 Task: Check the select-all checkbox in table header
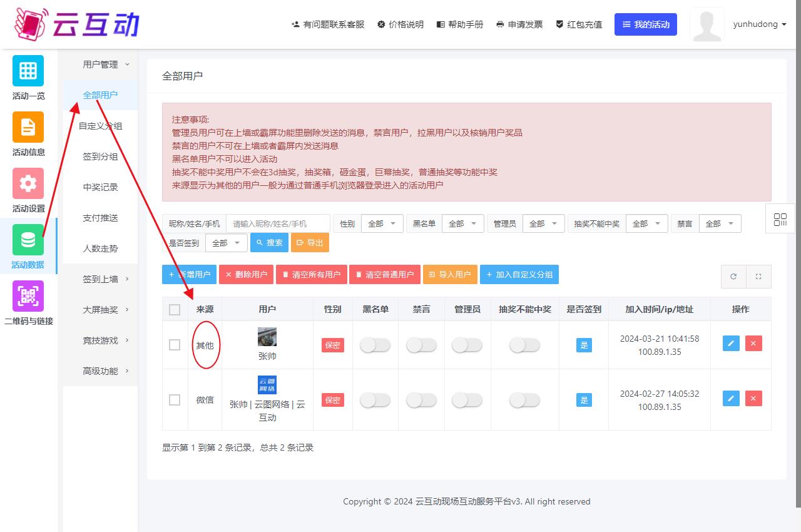(x=175, y=309)
